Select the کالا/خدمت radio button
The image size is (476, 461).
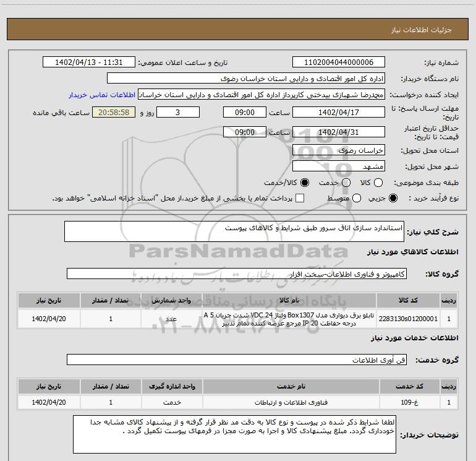coord(305,183)
